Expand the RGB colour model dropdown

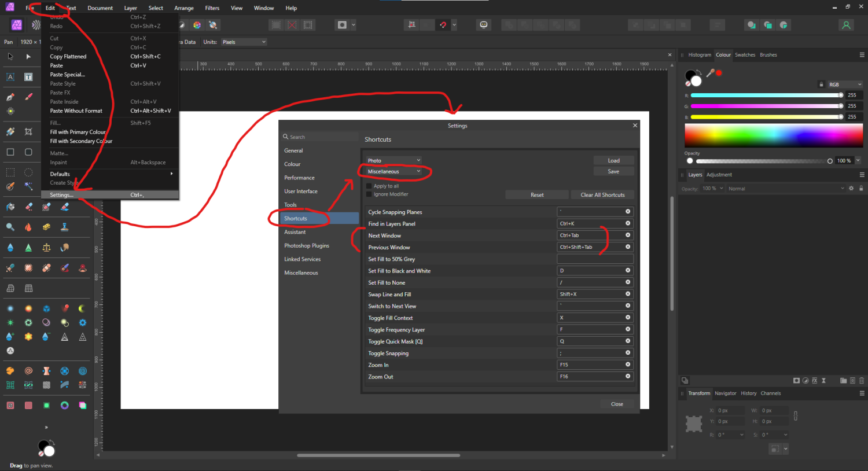(844, 84)
